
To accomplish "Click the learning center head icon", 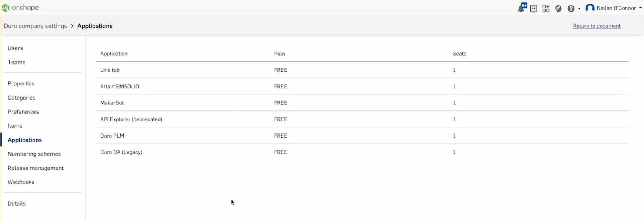I will (558, 8).
